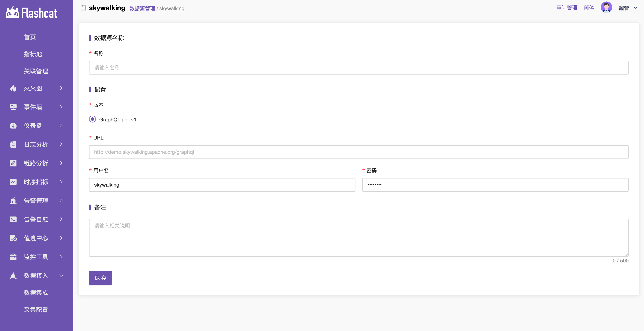Viewport: 644px width, 331px height.
Task: Open the 关联管理 menu item
Action: tap(36, 71)
